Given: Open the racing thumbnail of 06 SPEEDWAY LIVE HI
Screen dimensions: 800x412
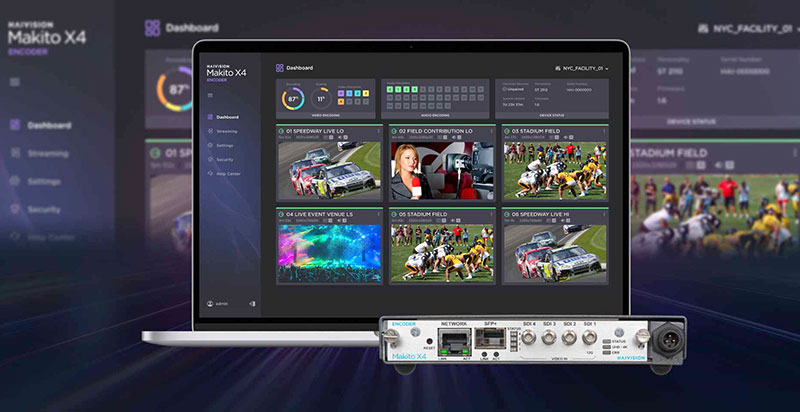Looking at the screenshot, I should tap(555, 253).
